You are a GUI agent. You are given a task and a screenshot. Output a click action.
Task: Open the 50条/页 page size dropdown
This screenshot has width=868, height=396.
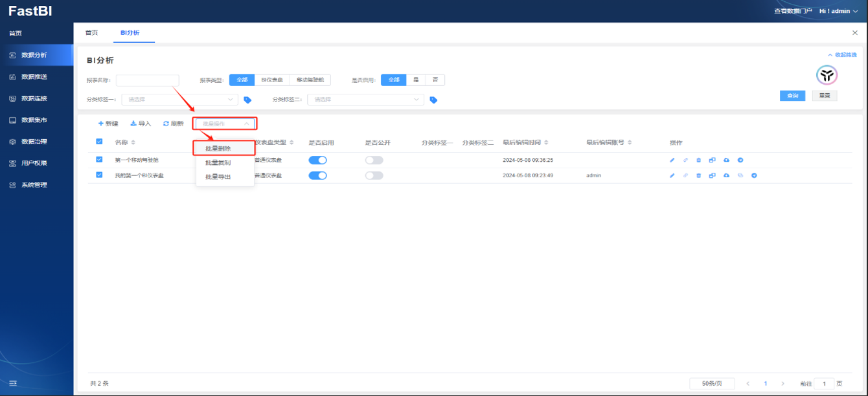pyautogui.click(x=712, y=384)
